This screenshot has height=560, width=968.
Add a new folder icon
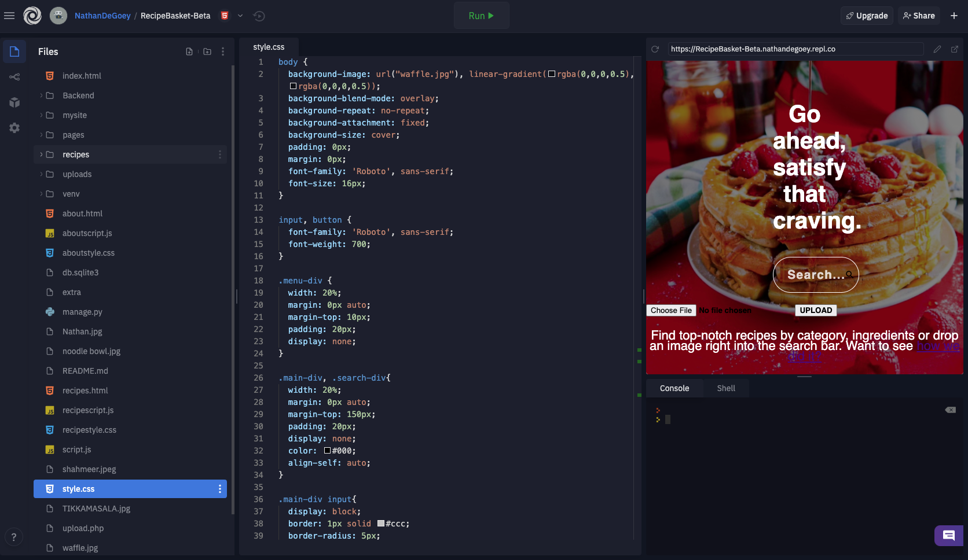(207, 51)
